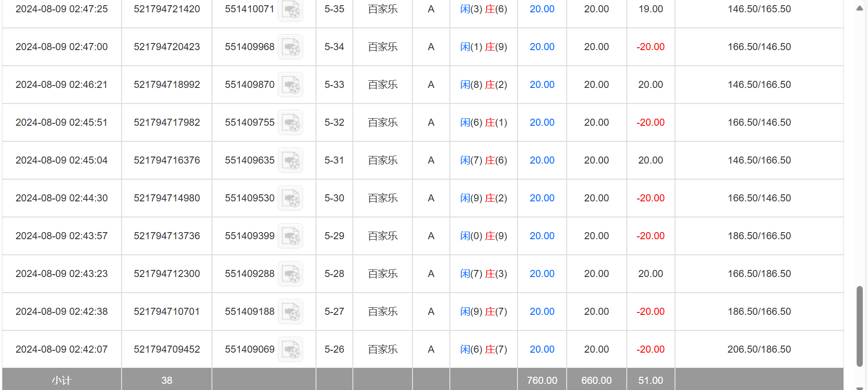Image resolution: width=868 pixels, height=390 pixels.
Task: Click the 小计 subtotal row label
Action: [x=61, y=380]
